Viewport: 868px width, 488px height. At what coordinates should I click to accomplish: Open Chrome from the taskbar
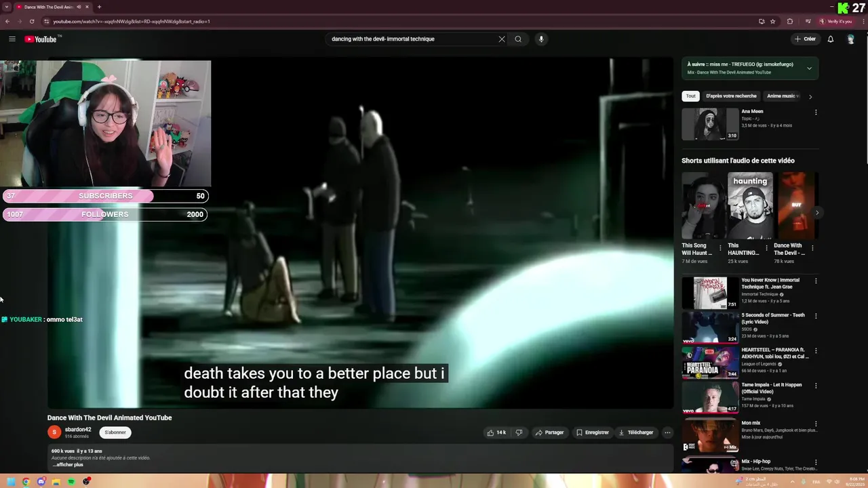coord(26,482)
